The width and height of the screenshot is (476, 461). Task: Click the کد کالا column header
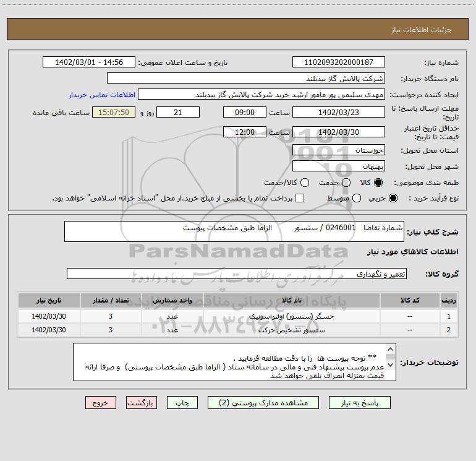[410, 301]
